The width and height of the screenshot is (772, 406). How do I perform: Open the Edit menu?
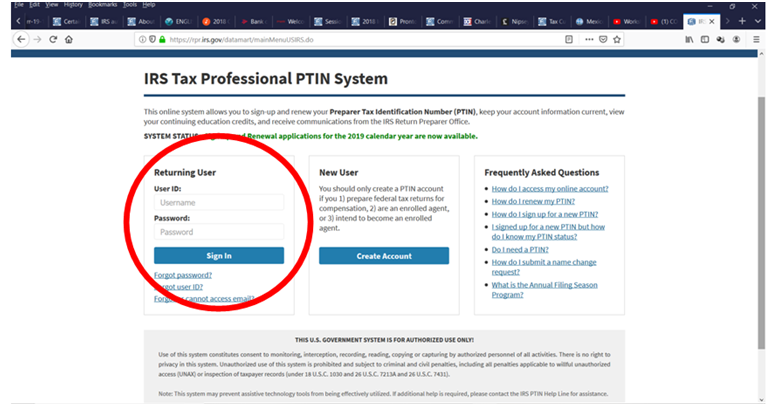click(x=34, y=4)
